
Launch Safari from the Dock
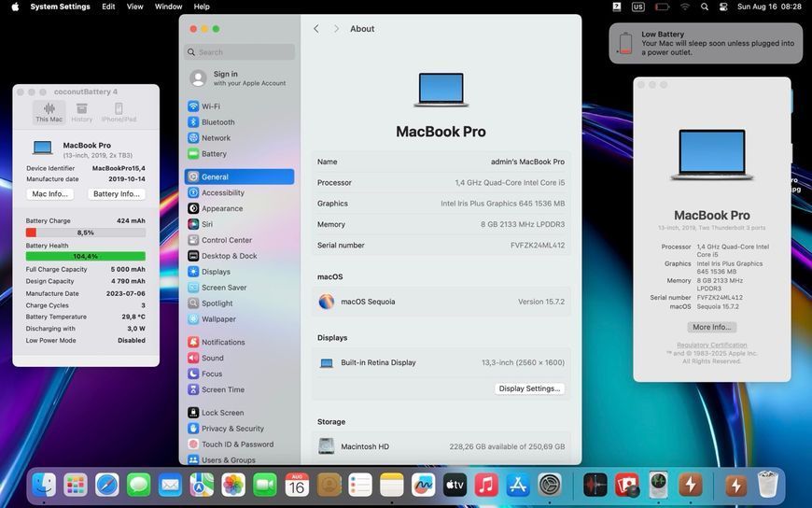tap(107, 486)
